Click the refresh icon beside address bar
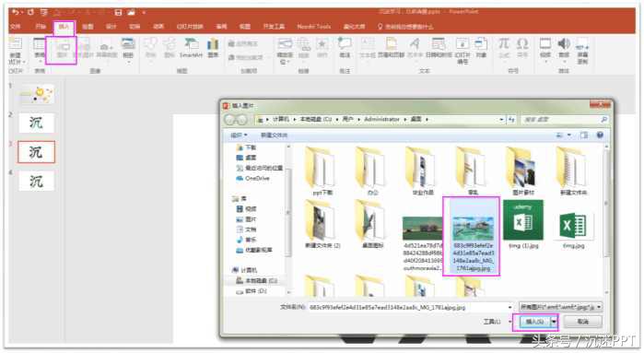The width and height of the screenshot is (644, 353). click(511, 120)
